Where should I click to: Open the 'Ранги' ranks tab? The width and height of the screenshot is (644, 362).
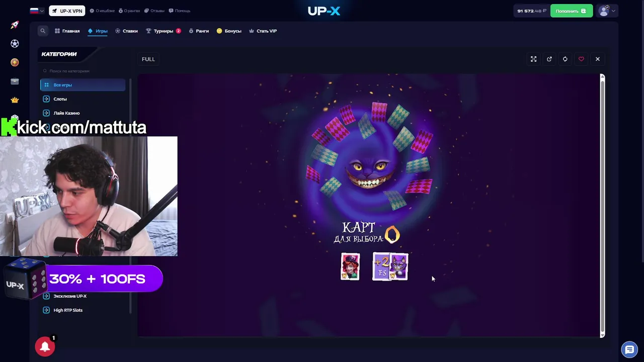tap(199, 31)
